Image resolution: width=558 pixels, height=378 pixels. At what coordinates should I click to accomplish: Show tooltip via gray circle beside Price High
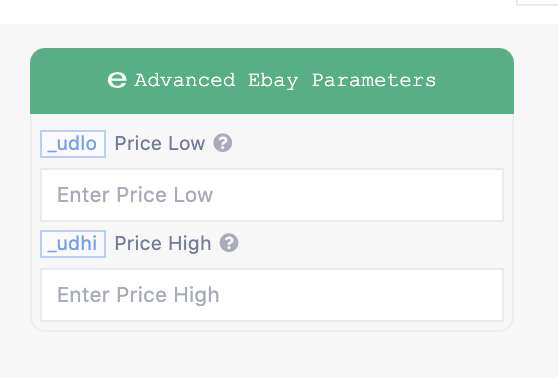(x=229, y=243)
